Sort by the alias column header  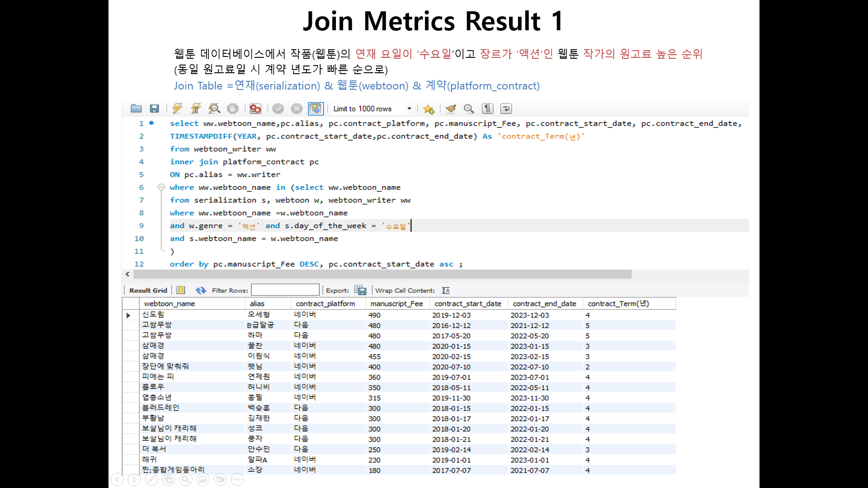(268, 304)
